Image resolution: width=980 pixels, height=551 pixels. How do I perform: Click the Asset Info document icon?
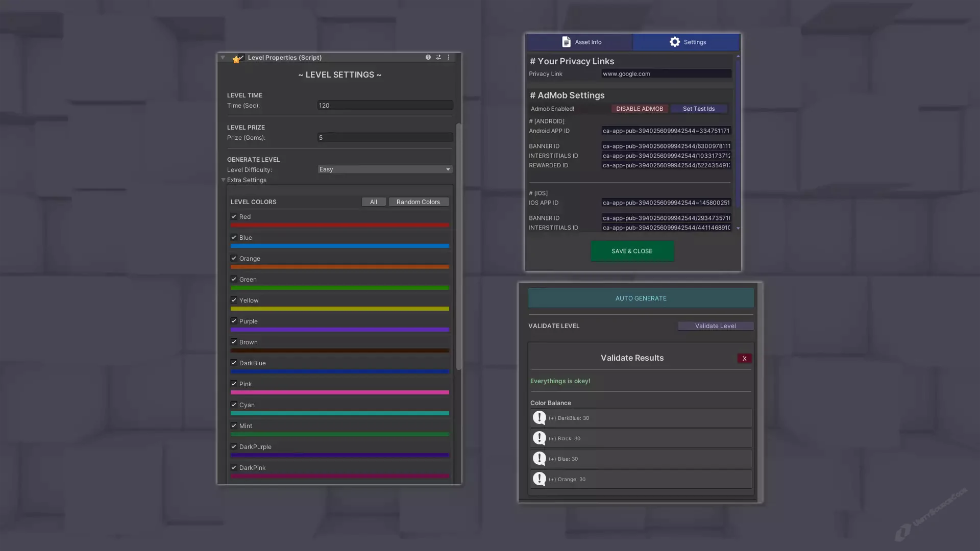coord(566,42)
